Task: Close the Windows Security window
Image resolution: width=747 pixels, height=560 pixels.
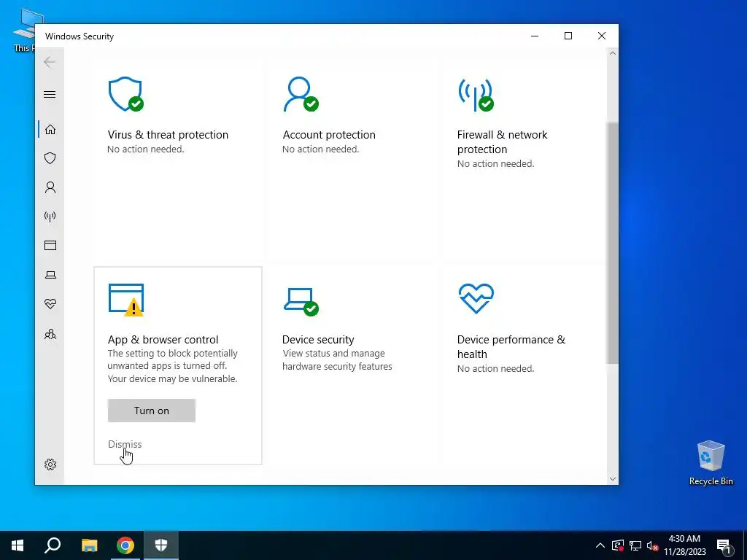Action: pos(602,36)
